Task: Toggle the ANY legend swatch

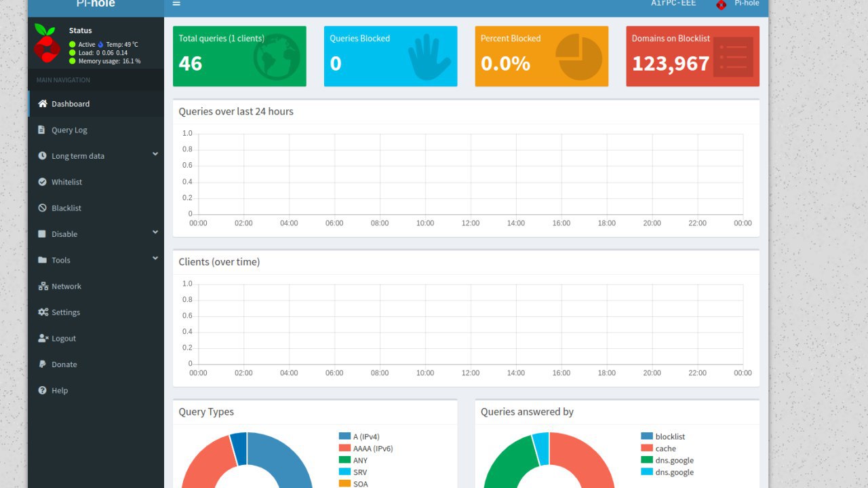Action: click(344, 460)
